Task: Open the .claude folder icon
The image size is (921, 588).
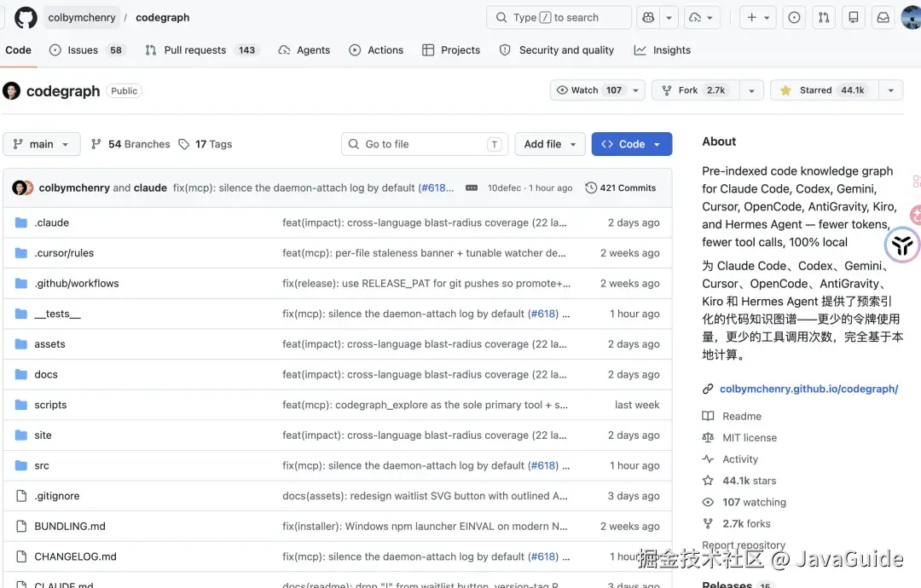Action: click(21, 223)
